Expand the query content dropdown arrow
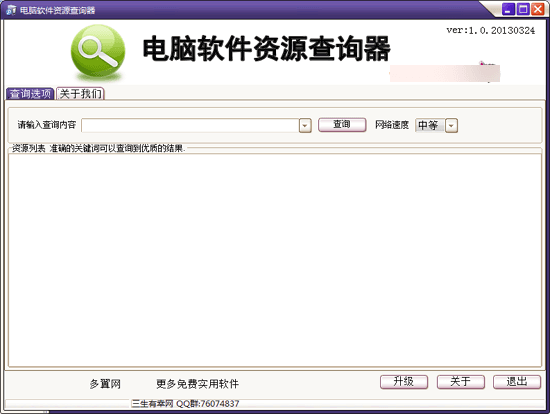 [x=305, y=125]
